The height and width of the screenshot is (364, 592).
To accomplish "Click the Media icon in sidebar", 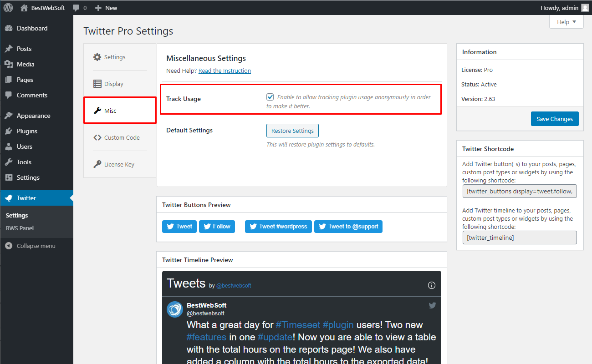I will [9, 64].
